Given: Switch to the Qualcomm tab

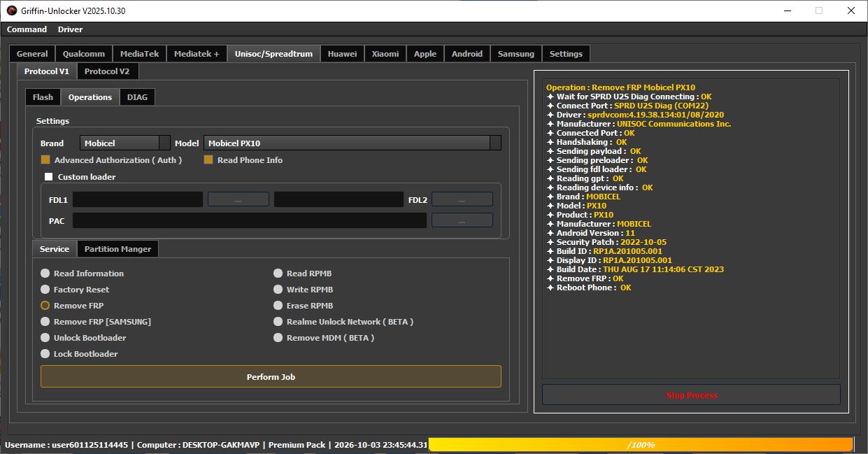Looking at the screenshot, I should pyautogui.click(x=83, y=54).
